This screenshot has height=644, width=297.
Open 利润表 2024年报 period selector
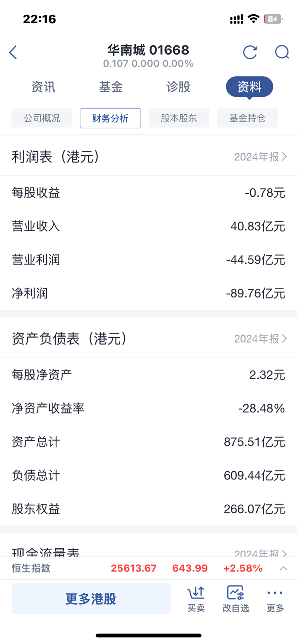(x=261, y=156)
